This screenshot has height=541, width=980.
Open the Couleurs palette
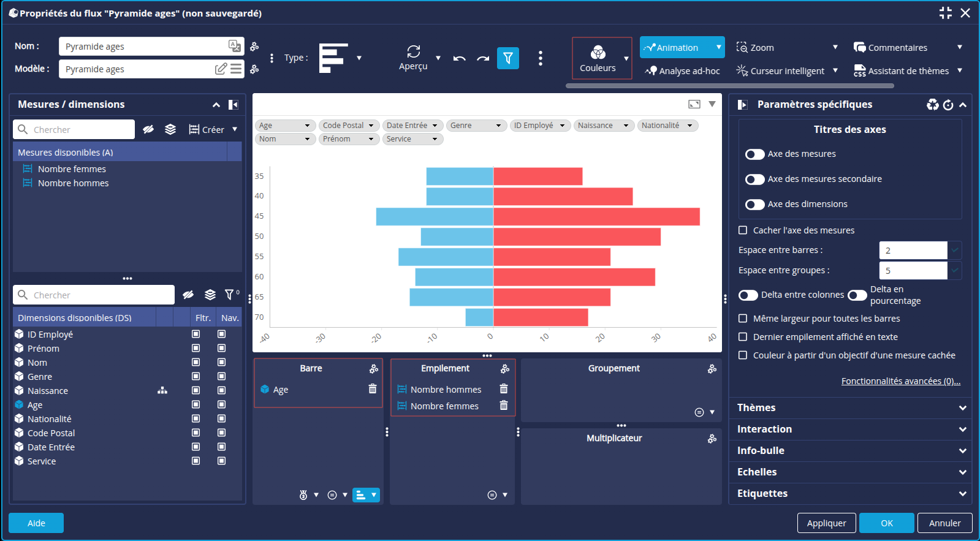tap(598, 58)
